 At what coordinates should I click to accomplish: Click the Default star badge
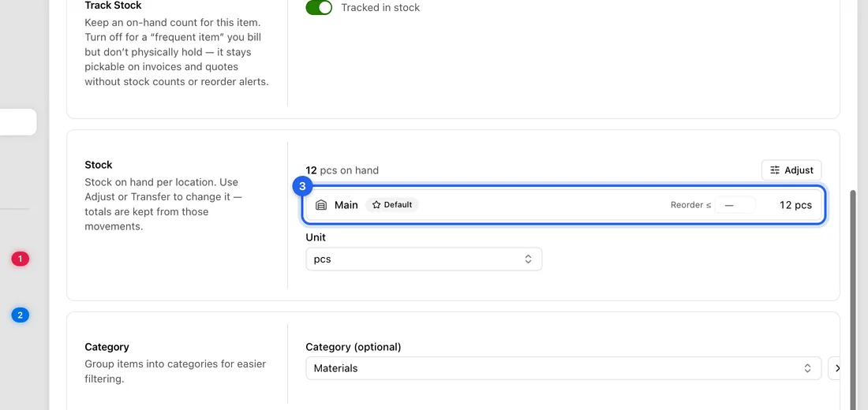pyautogui.click(x=392, y=205)
